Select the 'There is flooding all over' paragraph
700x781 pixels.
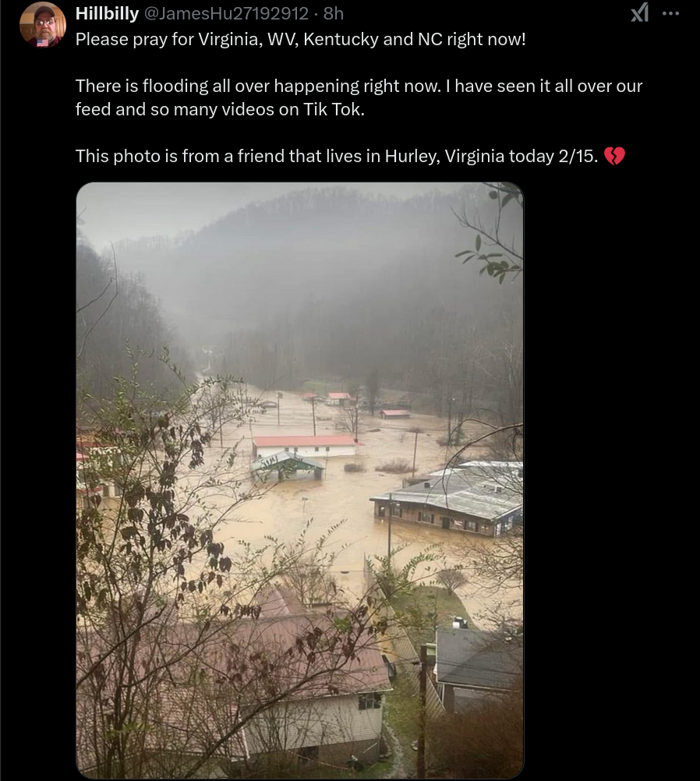tap(359, 97)
